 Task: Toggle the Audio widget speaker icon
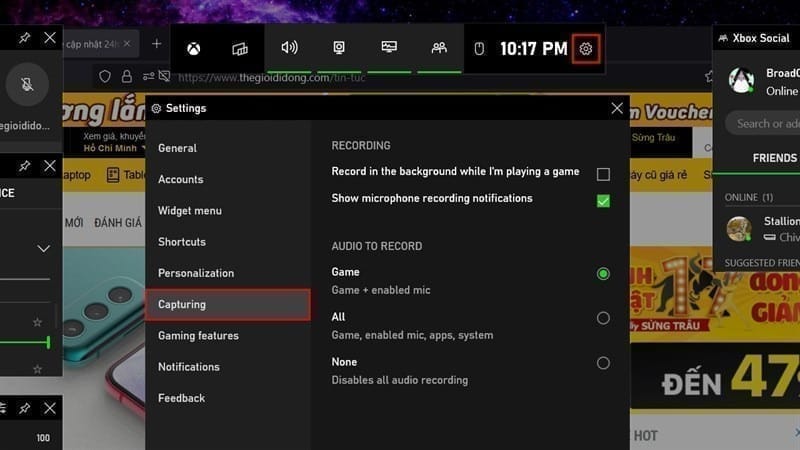(x=289, y=48)
